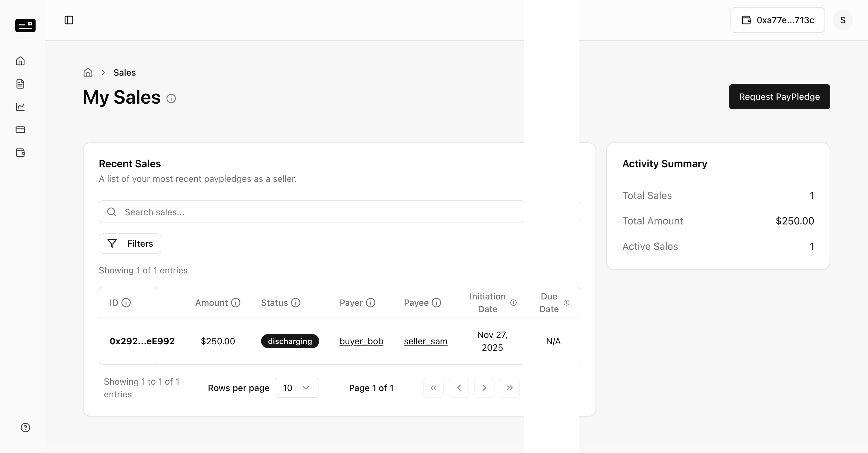The width and height of the screenshot is (868, 453).
Task: Click the N/A due date cell
Action: (553, 341)
